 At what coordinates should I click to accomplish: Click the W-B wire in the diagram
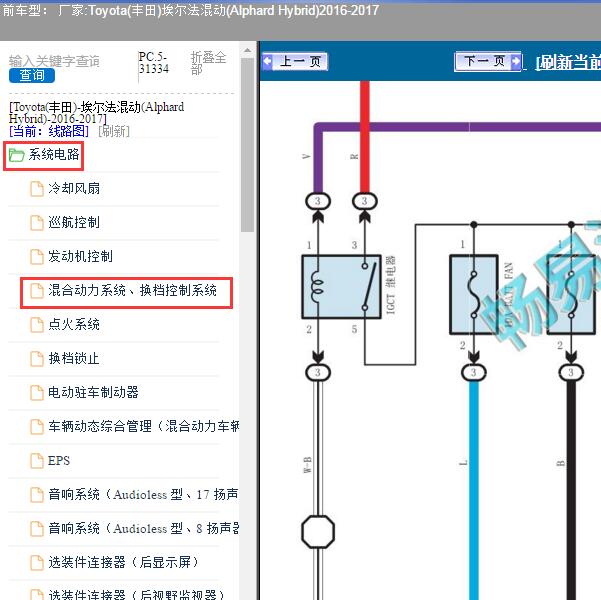coord(318,449)
